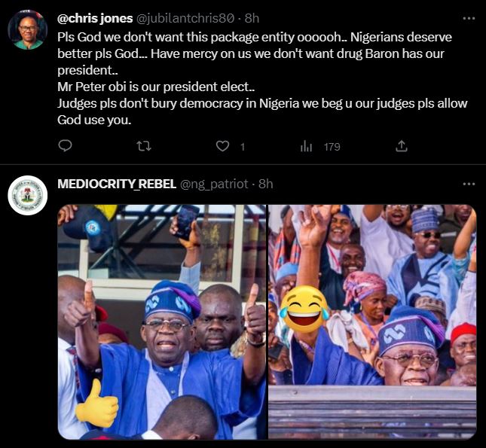Click the 179 view count

tap(332, 147)
